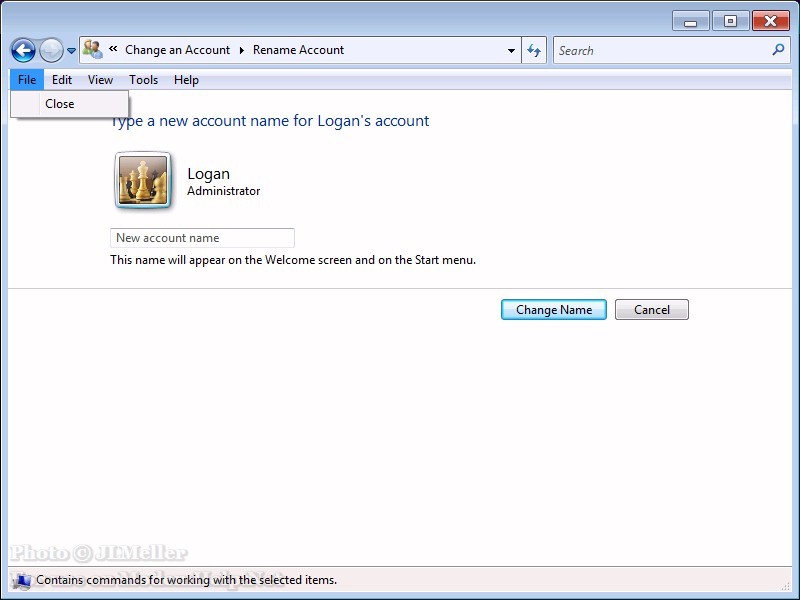The width and height of the screenshot is (800, 600).
Task: Open the Help menu
Action: tap(186, 80)
